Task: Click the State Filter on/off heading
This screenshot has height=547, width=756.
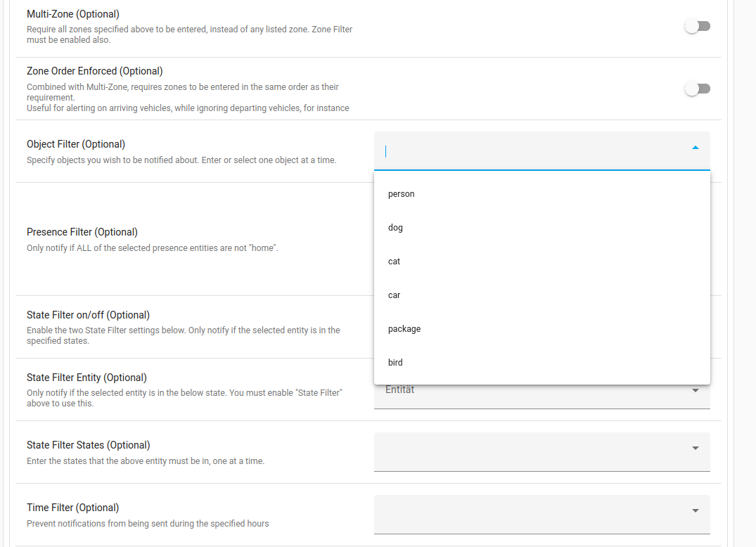Action: [x=88, y=315]
